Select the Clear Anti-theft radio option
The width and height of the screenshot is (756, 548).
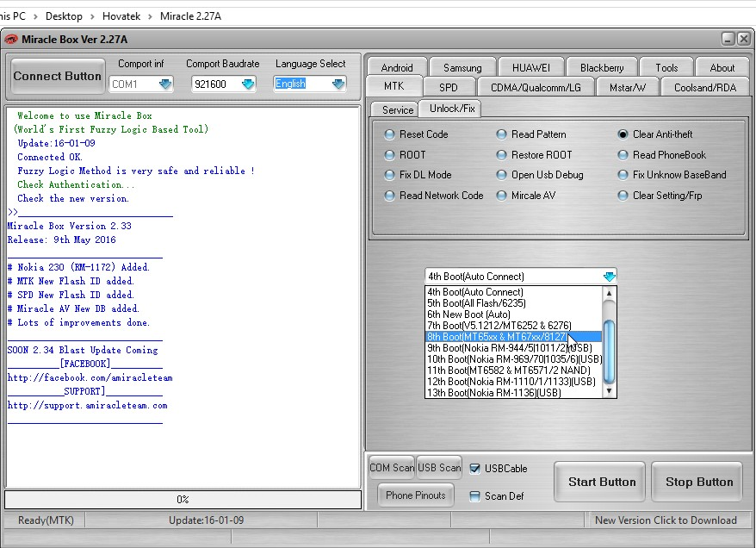[655, 134]
